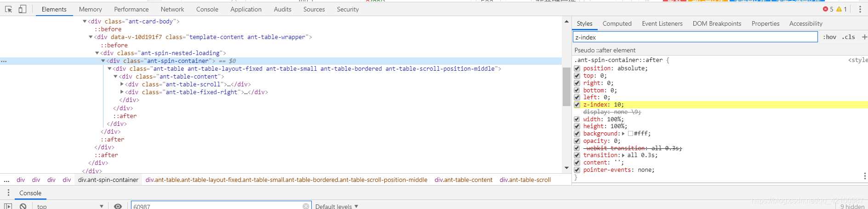This screenshot has height=209, width=868.
Task: Add new style rule plus icon
Action: 864,37
